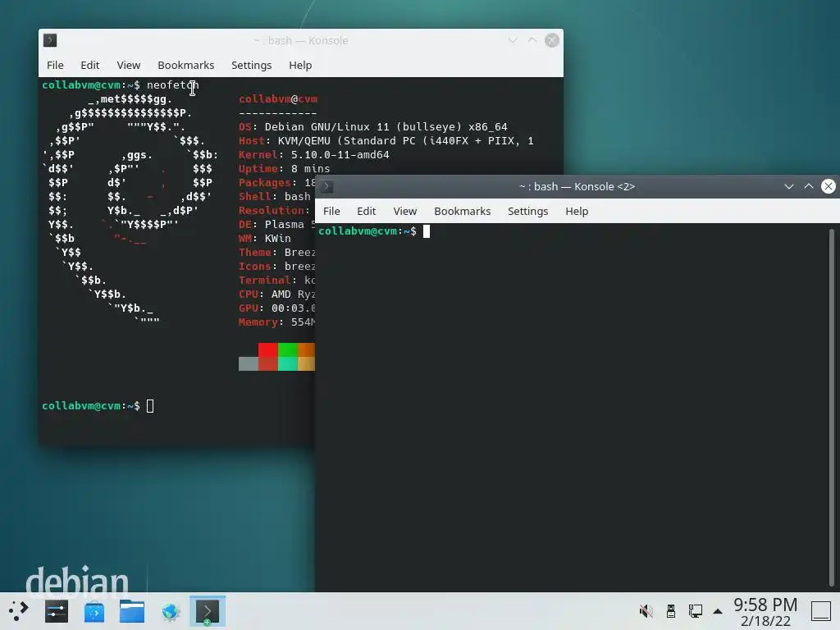The width and height of the screenshot is (840, 630).
Task: Click first Konsole window's title icon
Action: click(x=50, y=40)
